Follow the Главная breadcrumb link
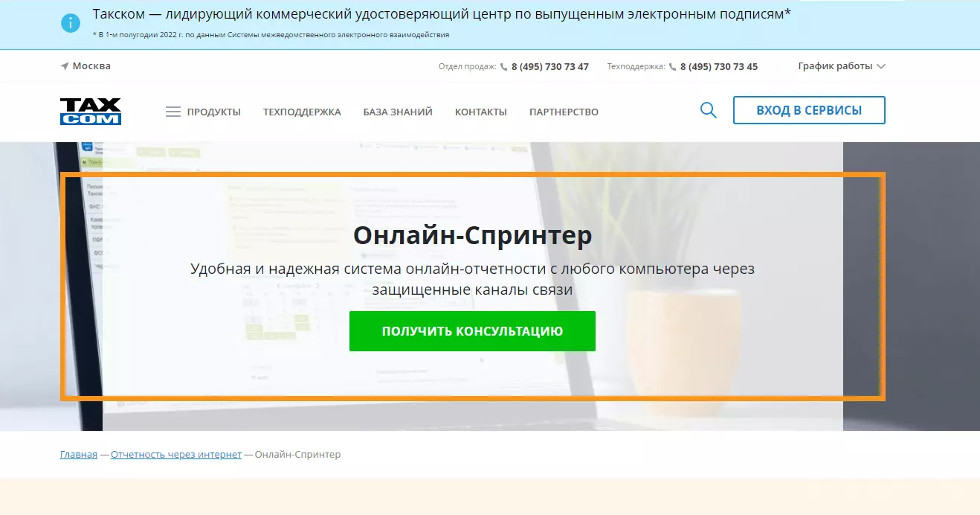The height and width of the screenshot is (515, 980). [79, 455]
